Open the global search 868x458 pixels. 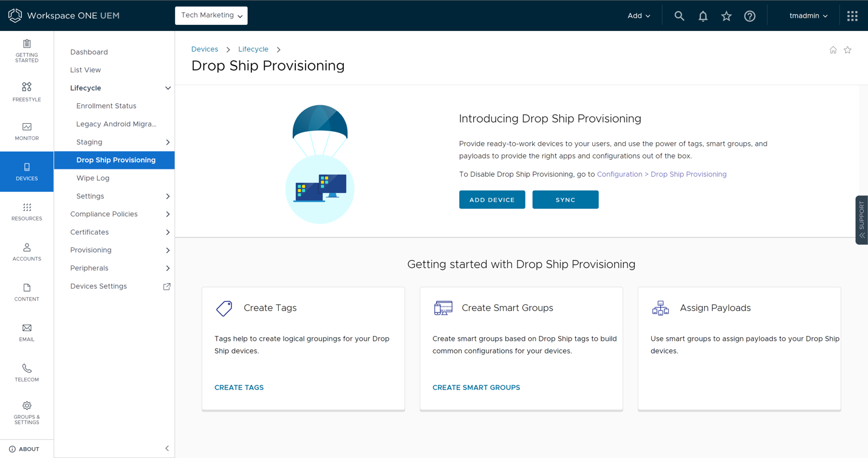[x=679, y=16]
